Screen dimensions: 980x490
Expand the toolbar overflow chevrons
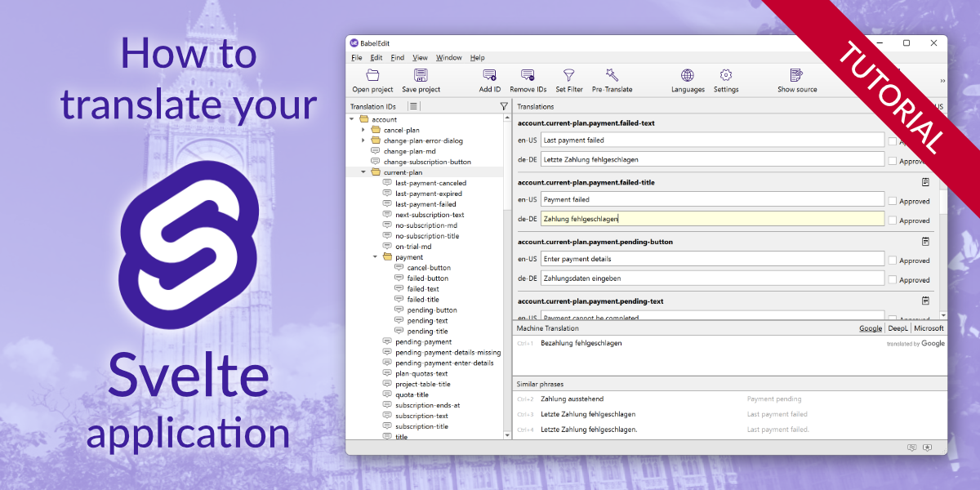point(942,81)
